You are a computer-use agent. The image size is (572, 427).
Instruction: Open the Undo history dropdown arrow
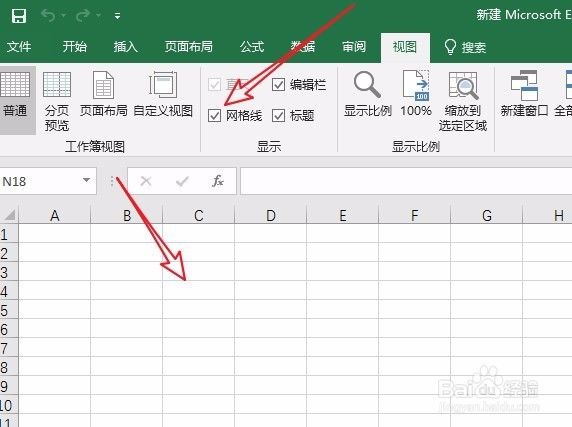(x=64, y=16)
